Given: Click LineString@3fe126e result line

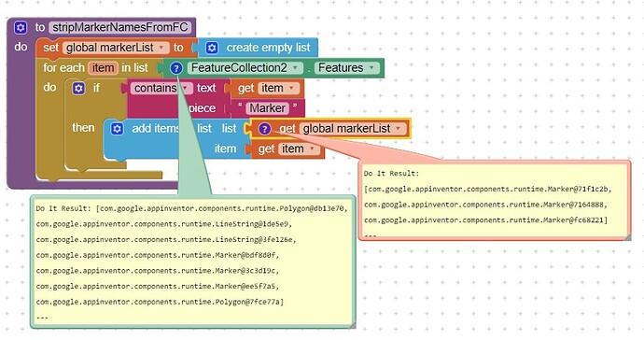Looking at the screenshot, I should point(166,240).
